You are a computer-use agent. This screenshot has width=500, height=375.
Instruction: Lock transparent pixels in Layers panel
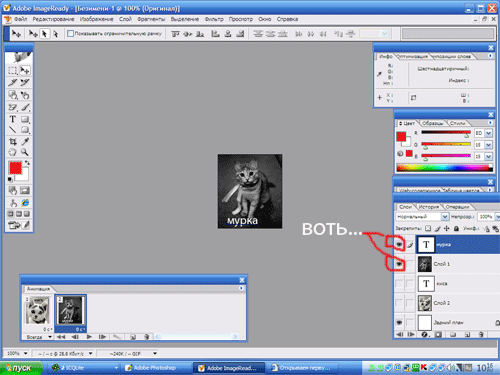click(428, 228)
